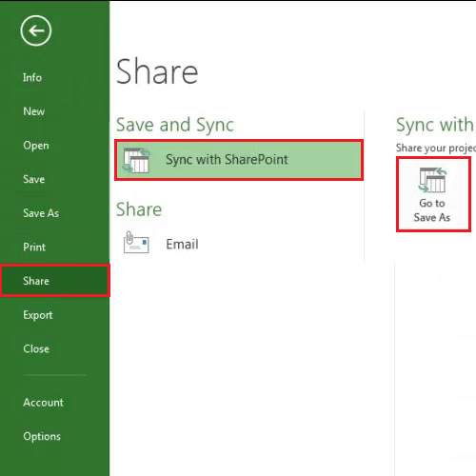Choose Close from the sidebar

pyautogui.click(x=36, y=349)
